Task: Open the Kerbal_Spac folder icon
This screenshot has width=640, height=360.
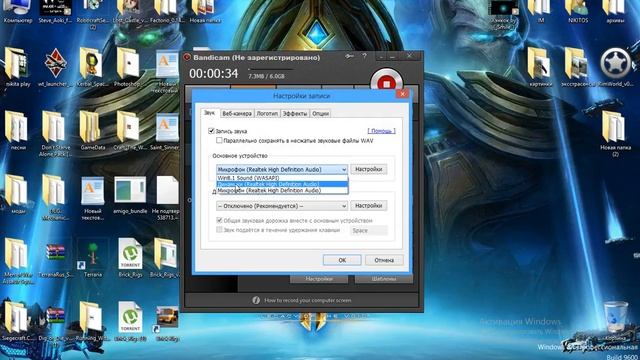Action: (x=92, y=67)
